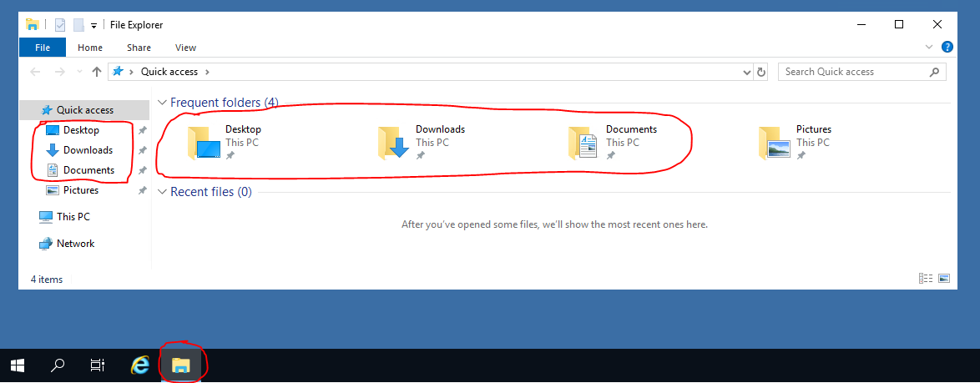Click the pin icon beside Downloads in the sidebar
This screenshot has height=383, width=980.
click(143, 150)
